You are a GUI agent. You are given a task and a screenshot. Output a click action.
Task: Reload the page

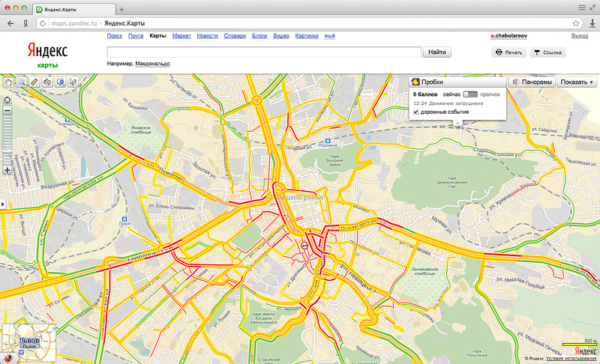click(x=43, y=23)
